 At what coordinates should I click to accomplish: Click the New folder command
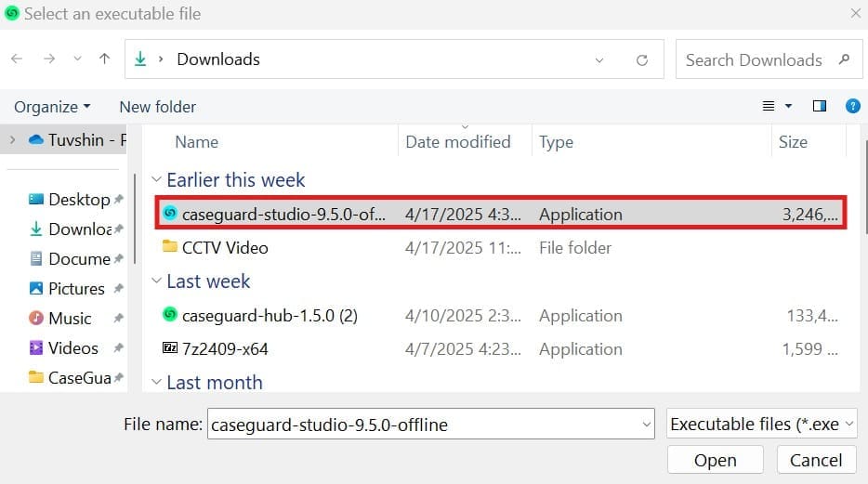click(157, 107)
